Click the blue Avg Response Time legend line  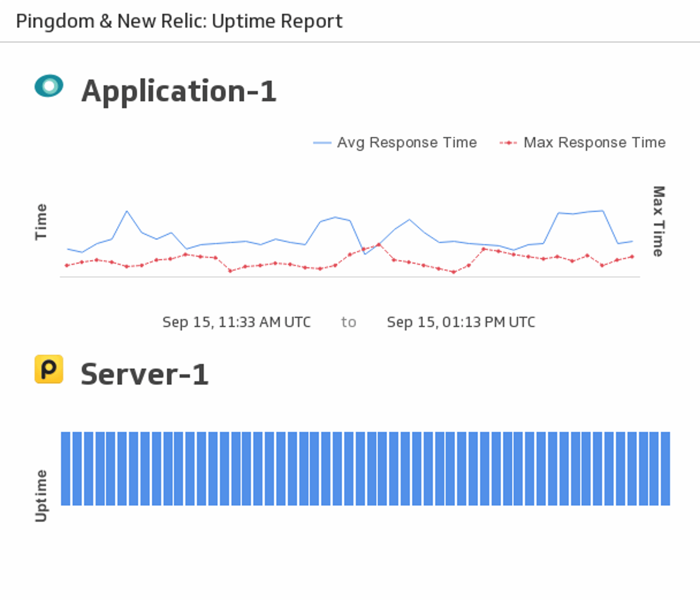[x=322, y=143]
